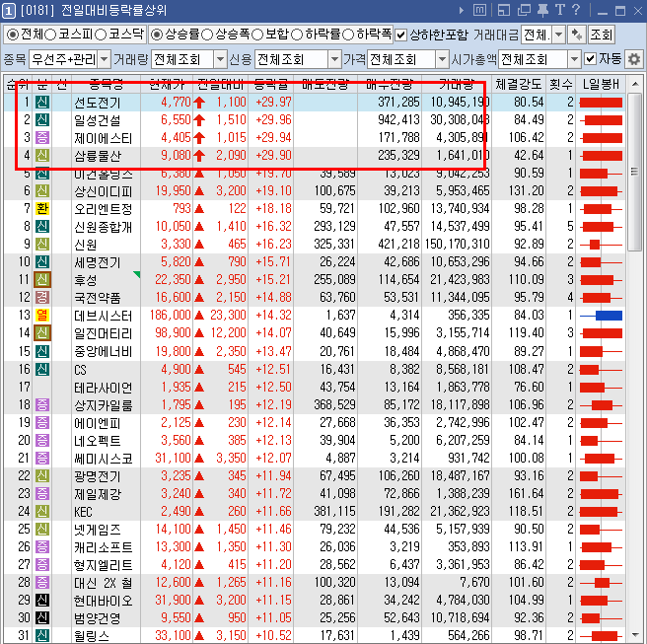Open the 종목 우선주+관리 dropdown
The height and width of the screenshot is (644, 647).
coord(105,59)
